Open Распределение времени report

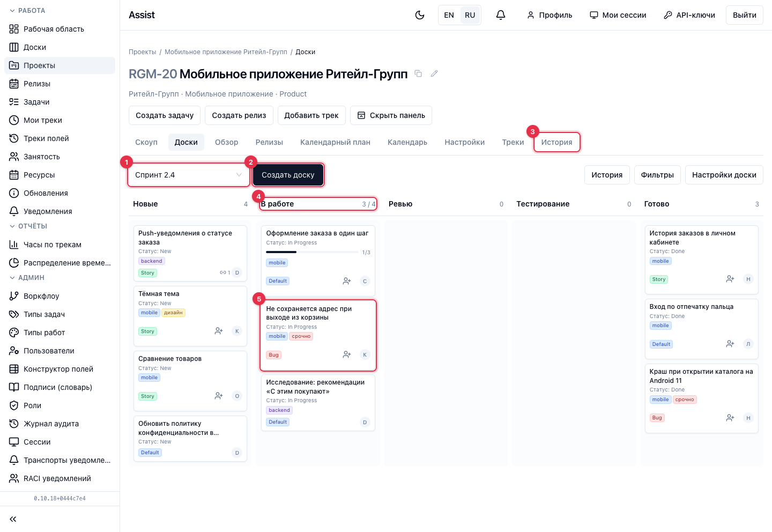click(x=60, y=263)
